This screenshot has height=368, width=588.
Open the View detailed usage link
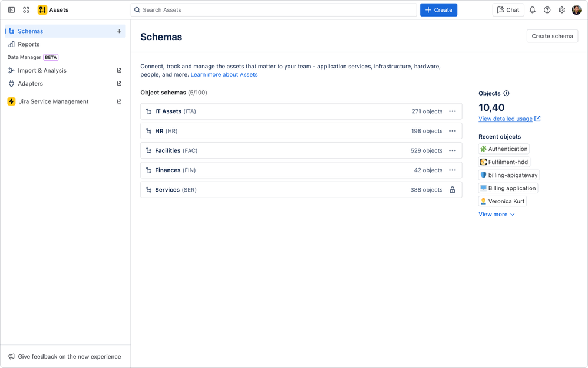coord(505,119)
